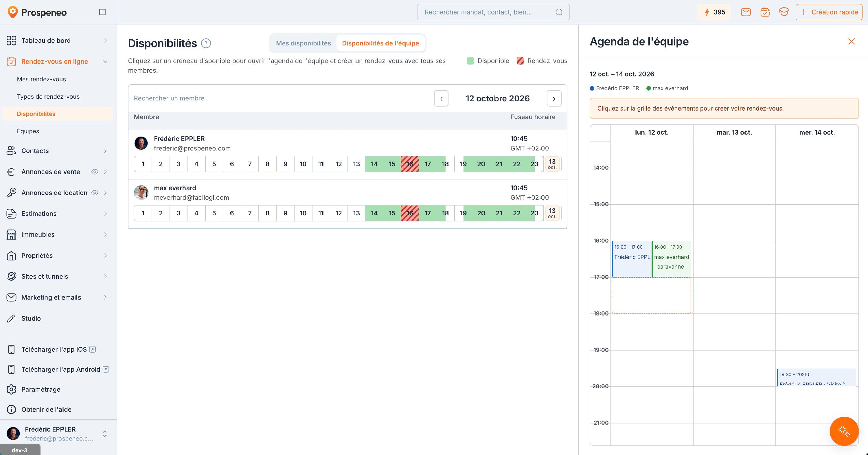Click Frédéric EPPLER's avatar in member list
This screenshot has width=868, height=455.
(x=141, y=143)
